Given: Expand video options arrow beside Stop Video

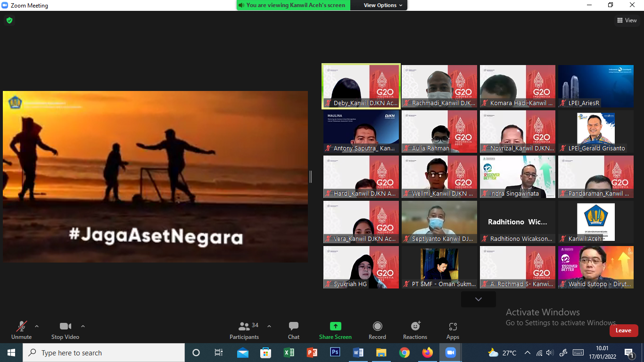Looking at the screenshot, I should pyautogui.click(x=83, y=326).
